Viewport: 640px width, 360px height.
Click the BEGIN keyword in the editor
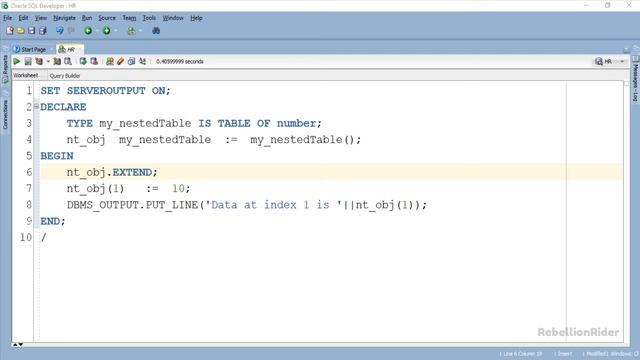[57, 156]
